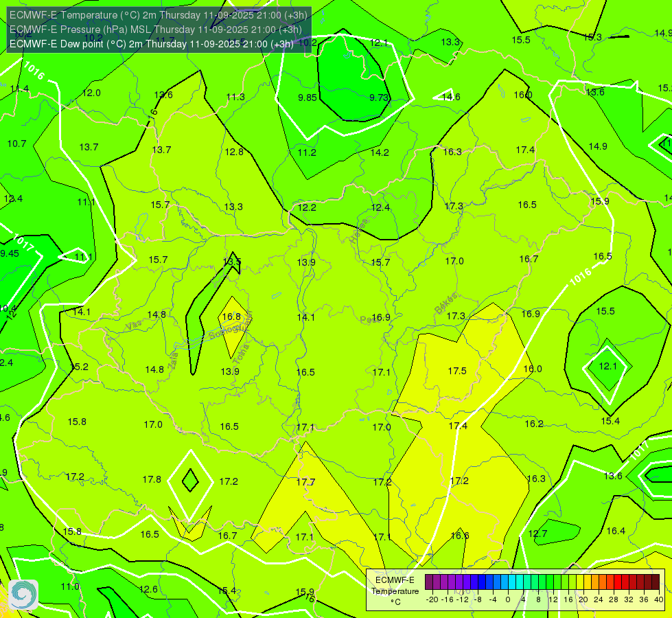Image resolution: width=672 pixels, height=618 pixels.
Task: Click the 17.8 temperature value
Action: click(152, 479)
